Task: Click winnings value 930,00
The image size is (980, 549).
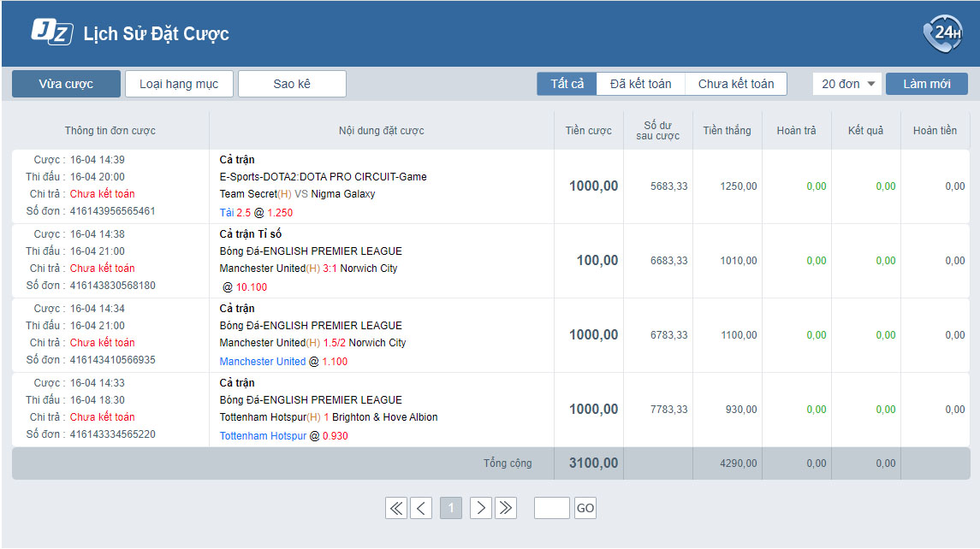Action: tap(741, 409)
